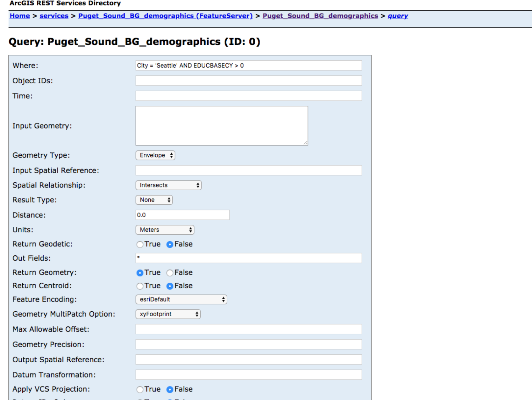The width and height of the screenshot is (532, 400).
Task: Click the query breadcrumb link
Action: coord(398,16)
